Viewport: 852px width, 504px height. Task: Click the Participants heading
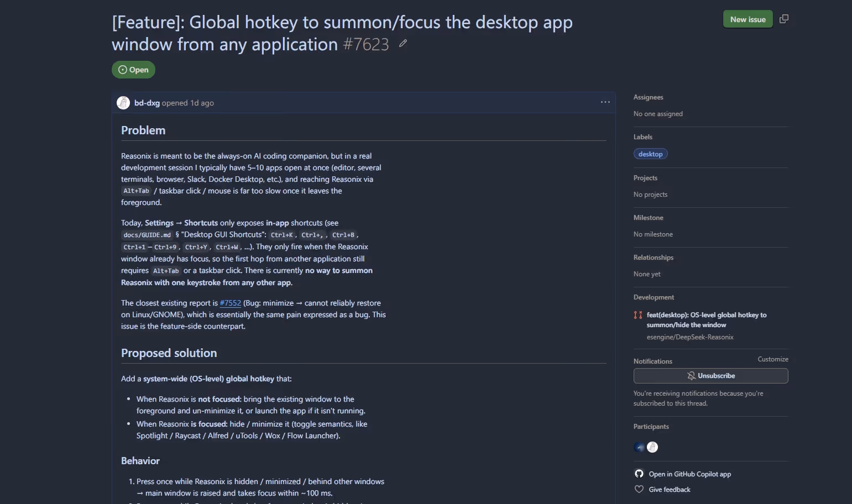(651, 427)
